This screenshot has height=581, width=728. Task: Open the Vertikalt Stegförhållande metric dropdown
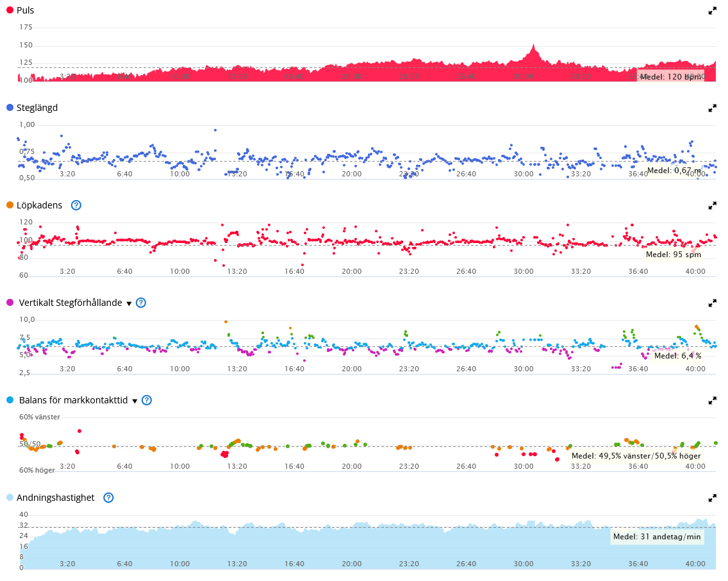129,304
